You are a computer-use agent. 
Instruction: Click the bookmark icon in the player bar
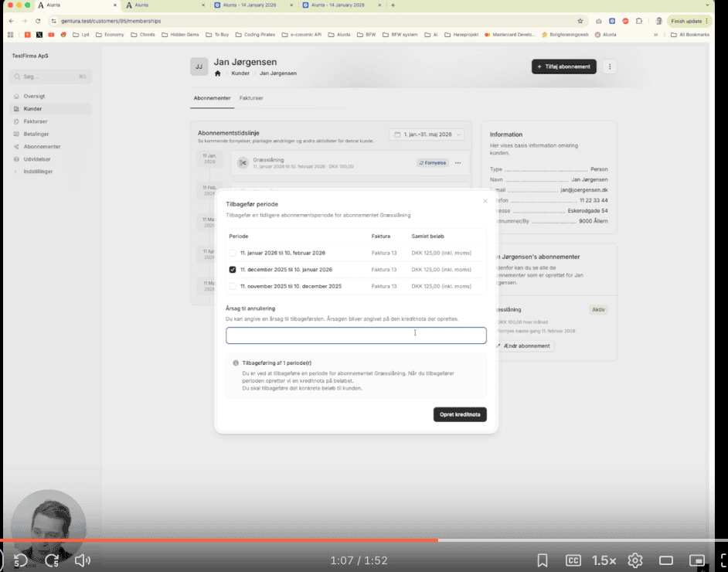coord(543,560)
